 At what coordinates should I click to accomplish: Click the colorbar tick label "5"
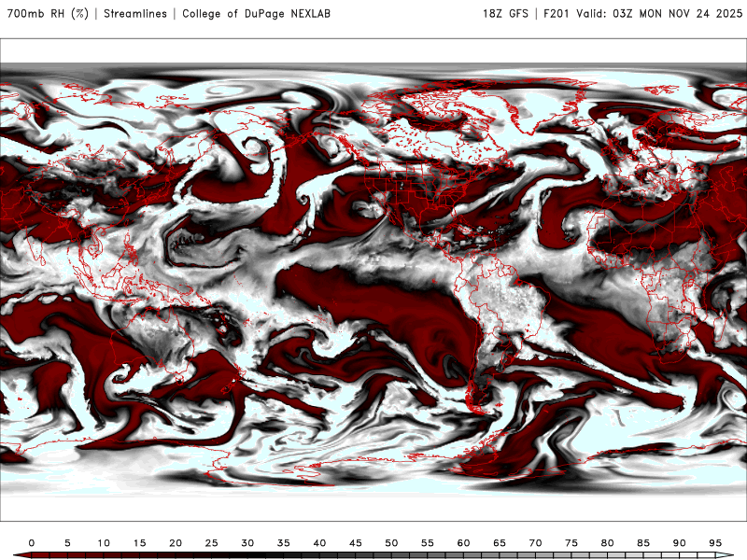pos(67,543)
